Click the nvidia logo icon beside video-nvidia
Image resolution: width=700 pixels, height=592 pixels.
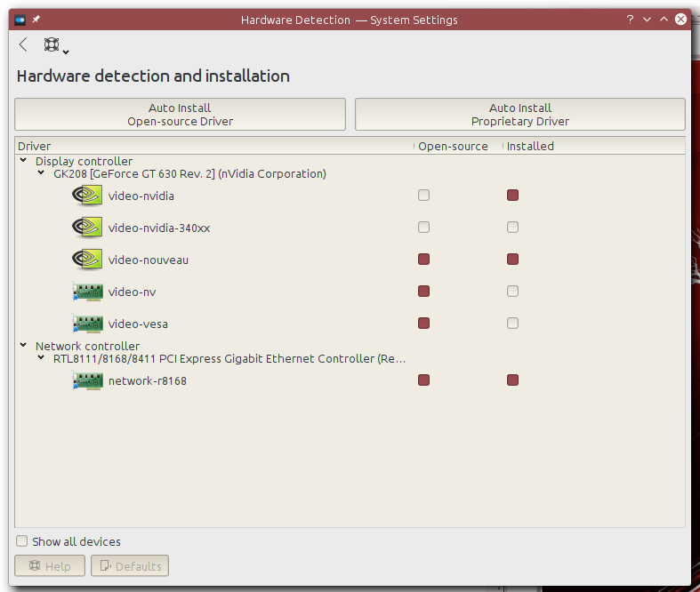point(87,196)
